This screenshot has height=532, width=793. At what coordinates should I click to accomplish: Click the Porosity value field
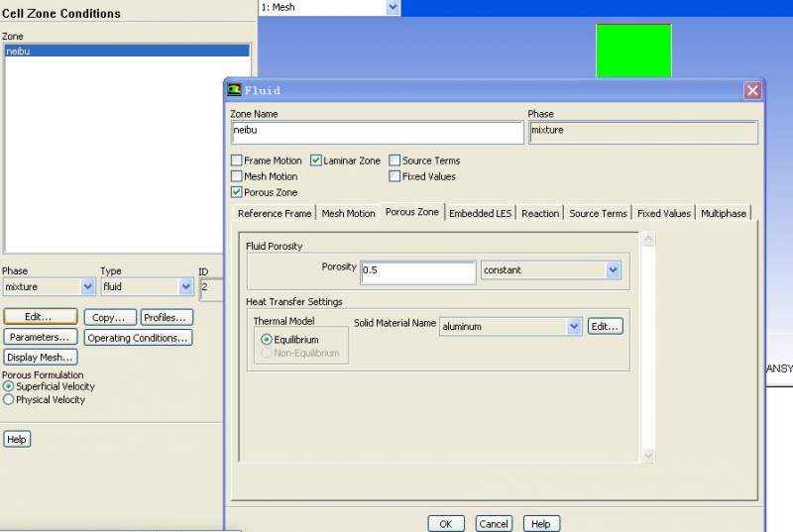point(418,272)
